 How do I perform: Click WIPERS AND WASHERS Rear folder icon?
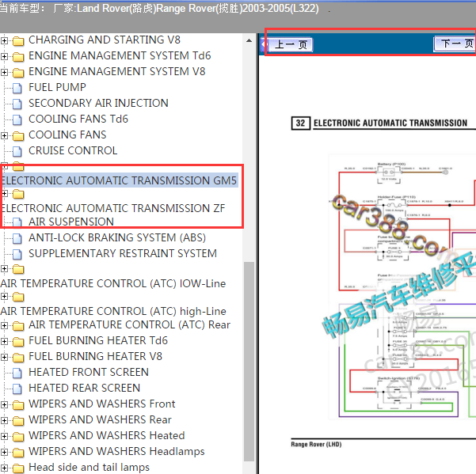[x=18, y=421]
